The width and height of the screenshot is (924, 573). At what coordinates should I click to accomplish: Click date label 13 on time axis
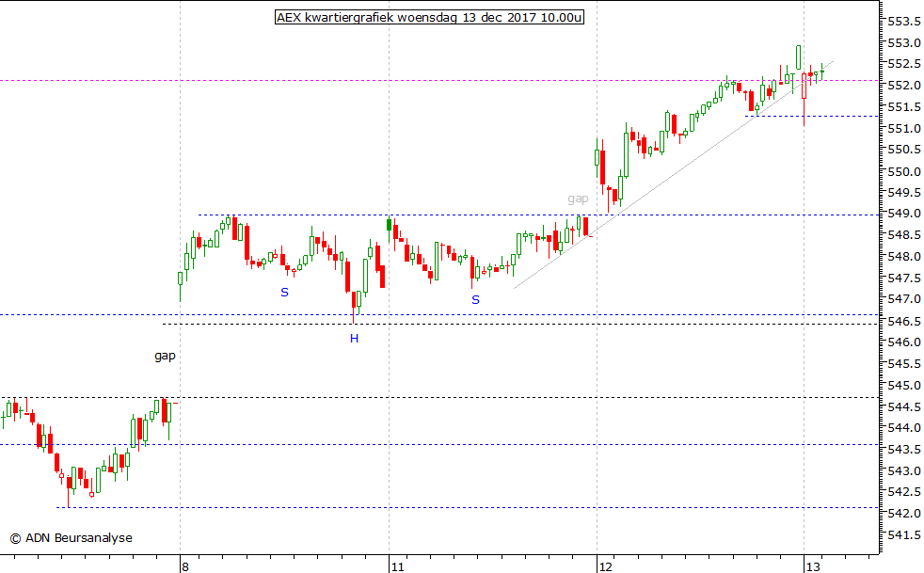813,566
